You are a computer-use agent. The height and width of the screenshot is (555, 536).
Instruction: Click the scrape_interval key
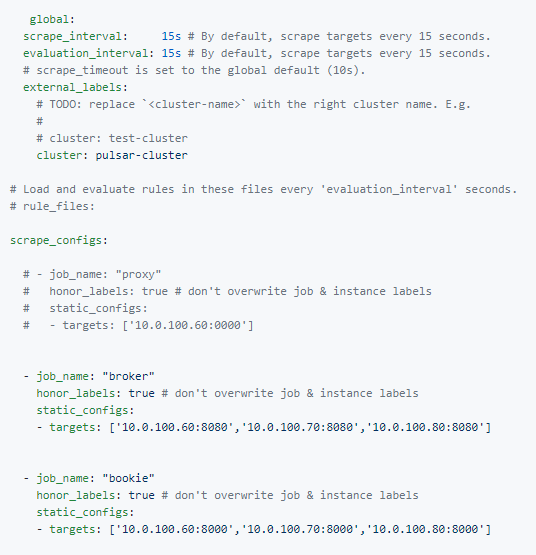72,36
